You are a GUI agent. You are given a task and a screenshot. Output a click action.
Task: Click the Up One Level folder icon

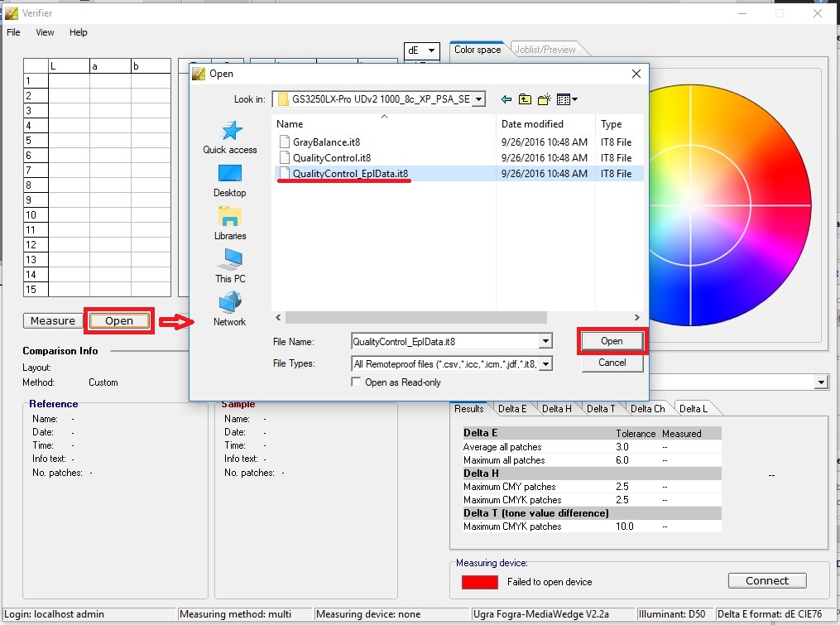[x=525, y=99]
